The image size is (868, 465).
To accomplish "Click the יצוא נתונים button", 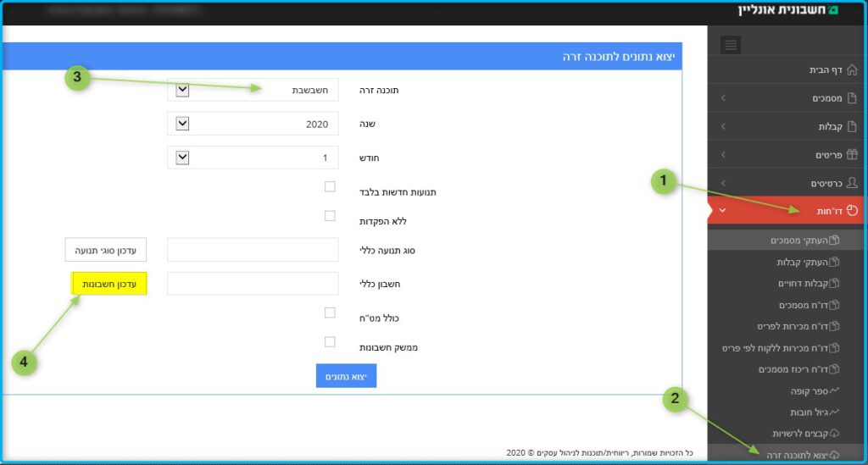I will tap(346, 376).
